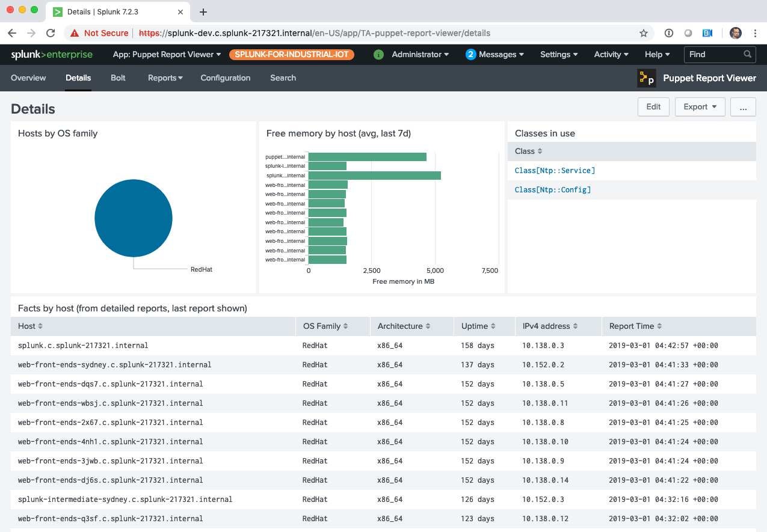Click host web-front-ends-dqs7.c.splunk-217321.internal
Screen dimensions: 767x532
111,384
